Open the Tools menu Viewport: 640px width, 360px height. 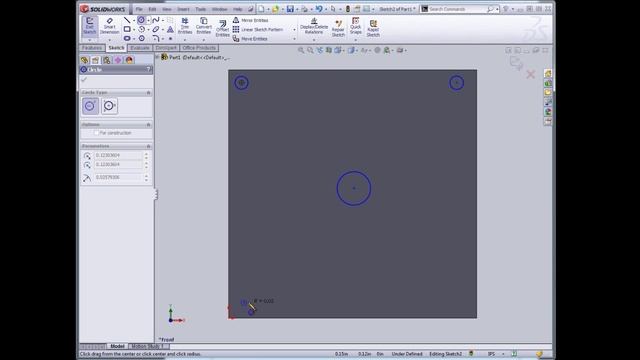[x=200, y=9]
